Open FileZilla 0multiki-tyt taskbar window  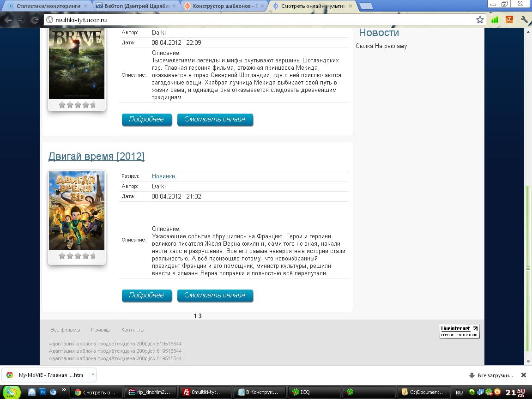pyautogui.click(x=203, y=392)
